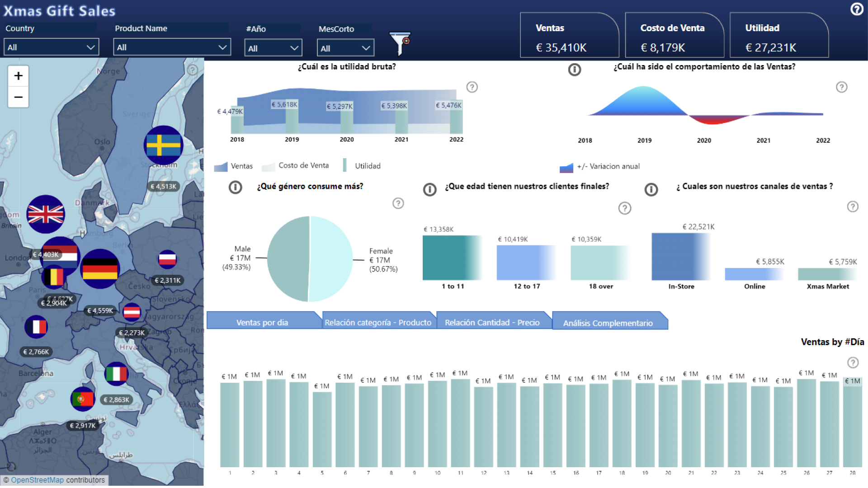Click the Variacion anual legend swatch
868x488 pixels.
point(566,168)
